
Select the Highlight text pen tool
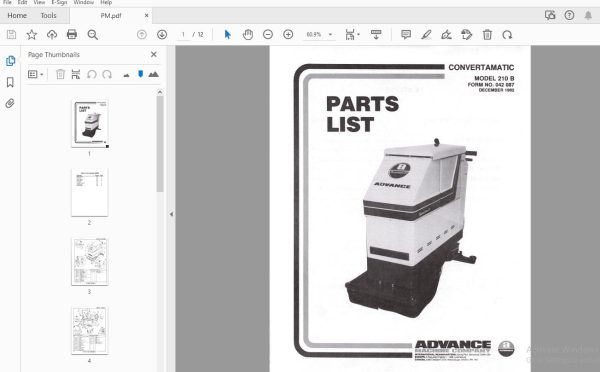tap(426, 34)
